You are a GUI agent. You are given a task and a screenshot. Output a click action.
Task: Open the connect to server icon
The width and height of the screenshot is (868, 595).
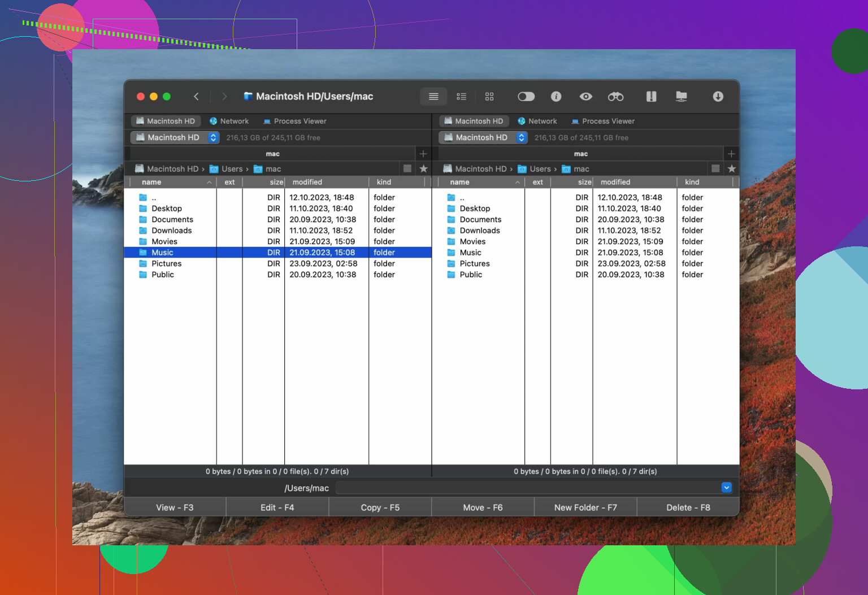682,97
